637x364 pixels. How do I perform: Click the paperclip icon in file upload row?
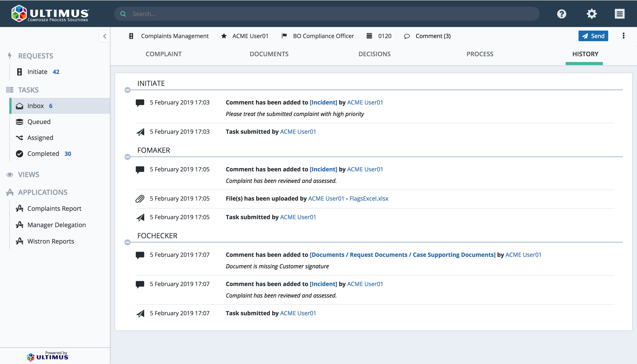click(140, 199)
